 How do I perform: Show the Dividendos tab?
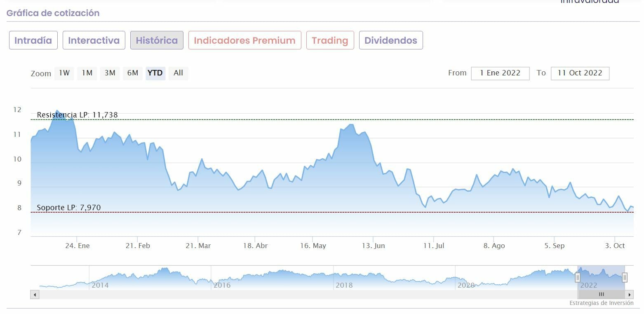[x=391, y=40]
